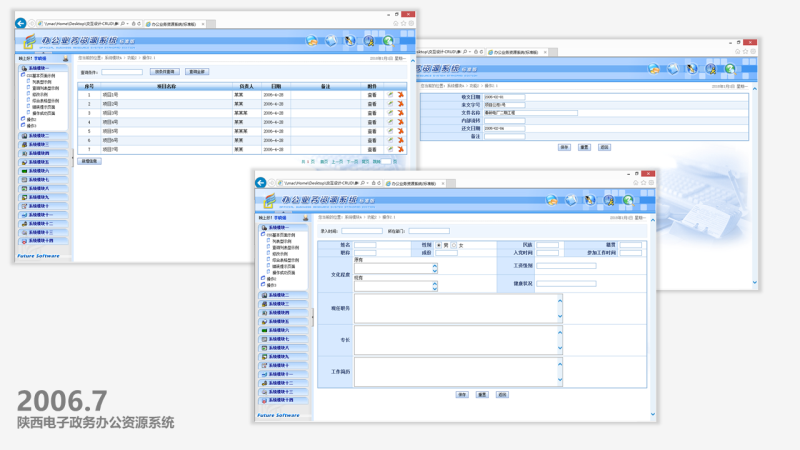Click the pen-and-globe icon in the list window header

point(349,41)
